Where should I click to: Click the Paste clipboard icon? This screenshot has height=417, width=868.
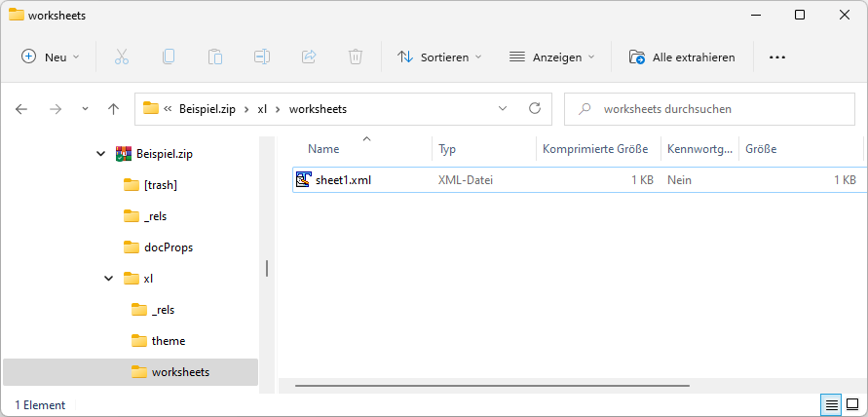(x=215, y=57)
